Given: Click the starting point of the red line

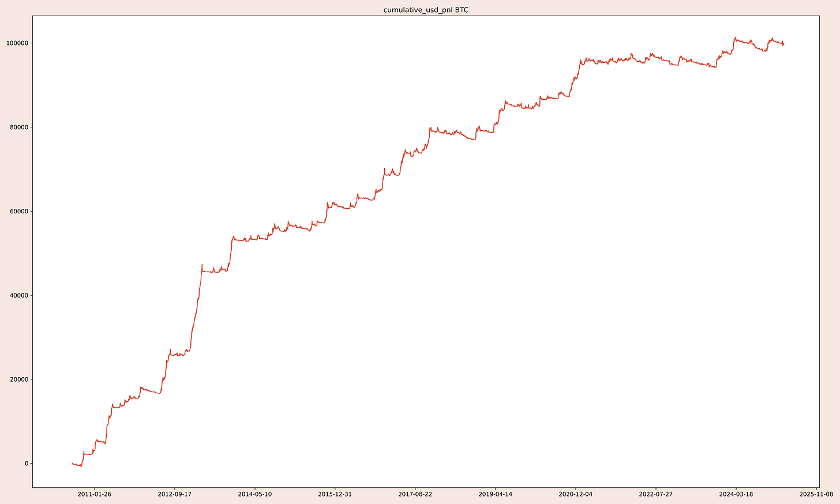Looking at the screenshot, I should pyautogui.click(x=72, y=463).
